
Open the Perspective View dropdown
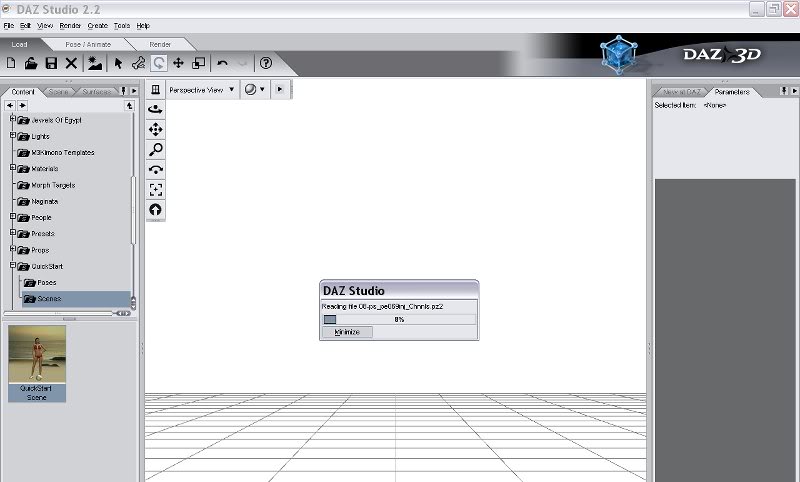point(201,89)
